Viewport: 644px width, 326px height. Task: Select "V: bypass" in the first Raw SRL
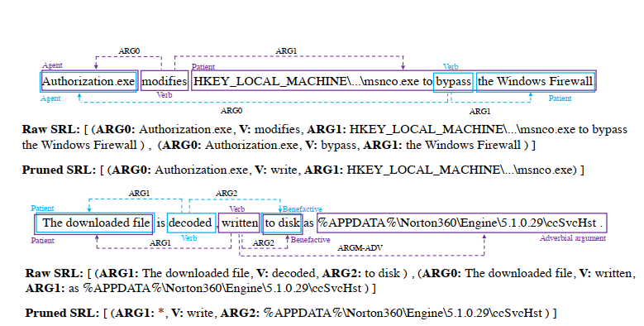coord(331,145)
